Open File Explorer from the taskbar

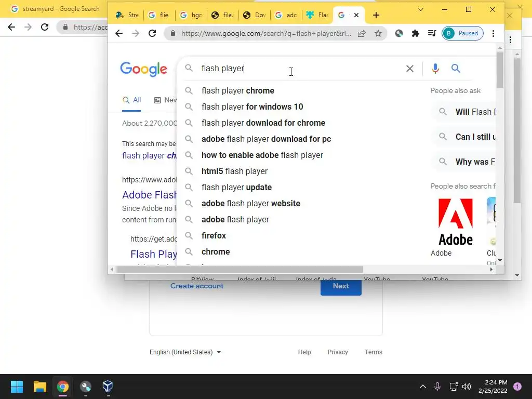point(39,387)
